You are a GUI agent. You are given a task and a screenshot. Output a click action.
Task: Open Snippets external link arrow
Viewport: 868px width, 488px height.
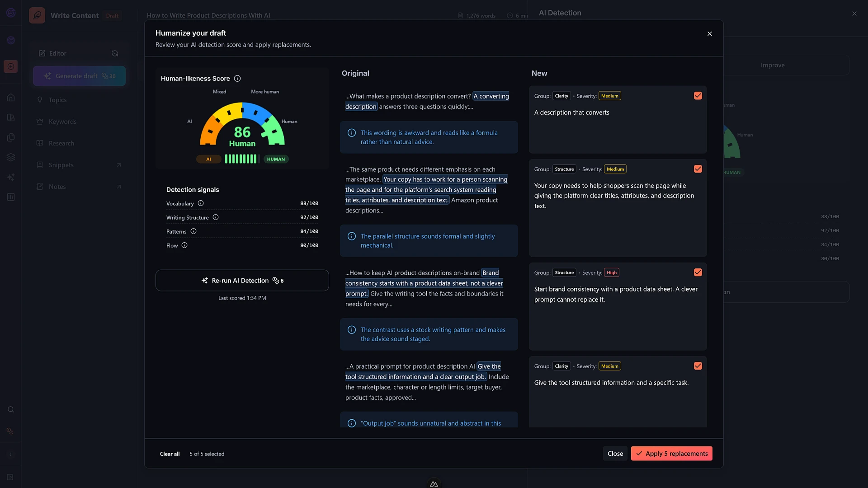(x=119, y=165)
